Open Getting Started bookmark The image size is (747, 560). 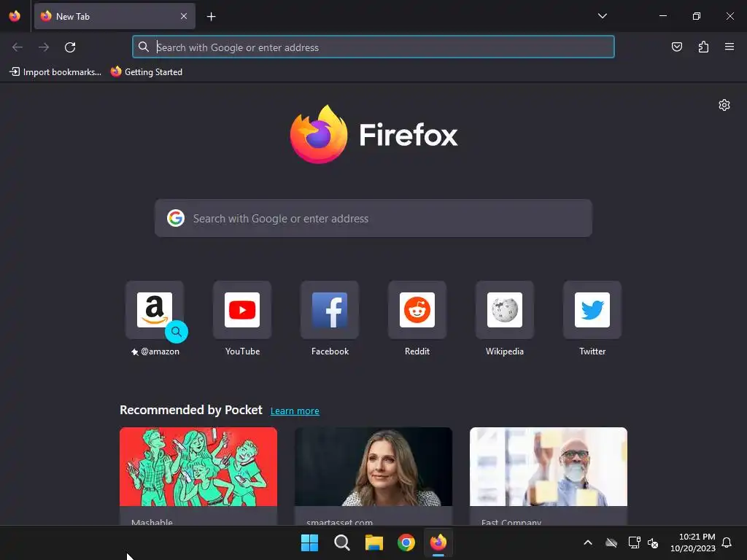146,72
